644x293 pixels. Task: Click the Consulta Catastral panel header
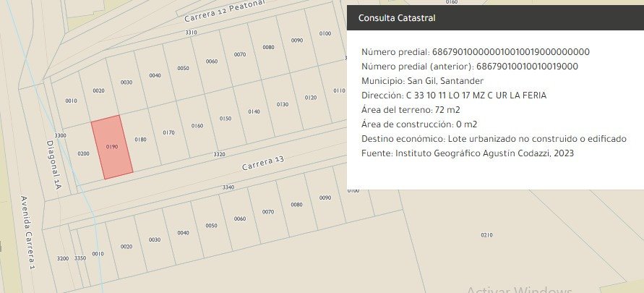click(495, 17)
